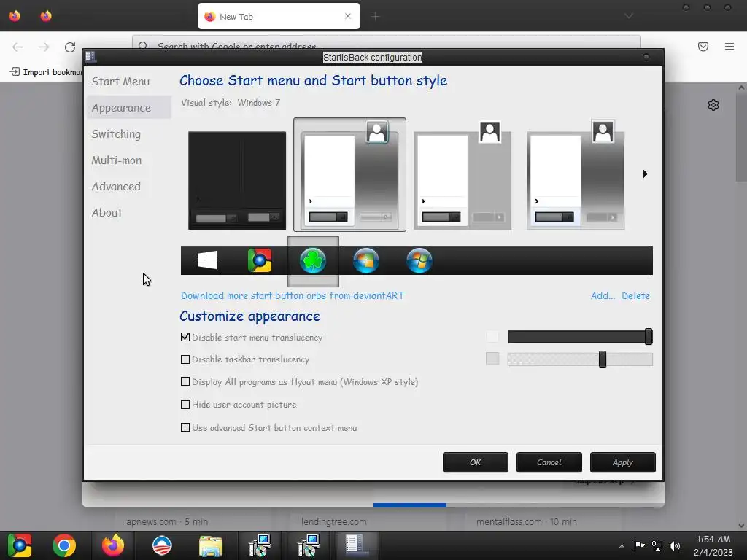Open Action Center flag icon
This screenshot has width=747, height=560.
point(639,545)
